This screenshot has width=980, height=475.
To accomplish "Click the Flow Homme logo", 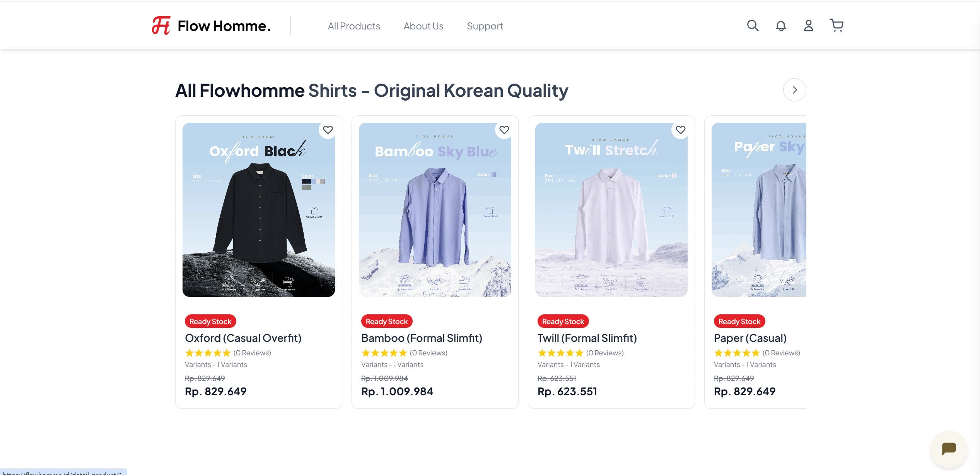I will coord(211,26).
